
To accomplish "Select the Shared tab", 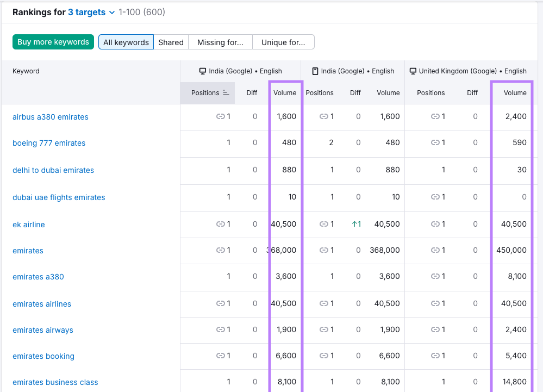I will 171,42.
